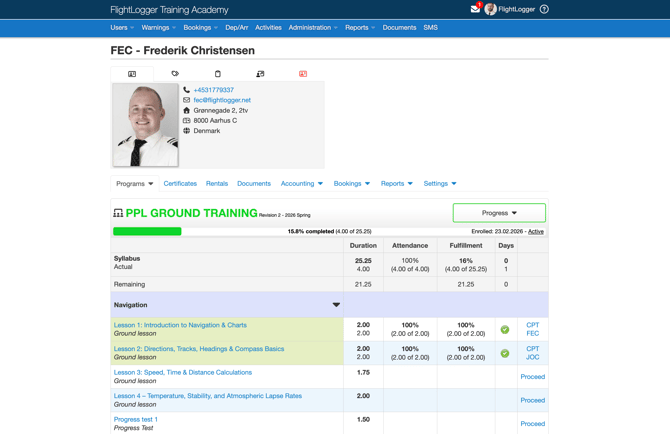The image size is (670, 434).
Task: Open Documents in the top navigation
Action: click(x=399, y=27)
